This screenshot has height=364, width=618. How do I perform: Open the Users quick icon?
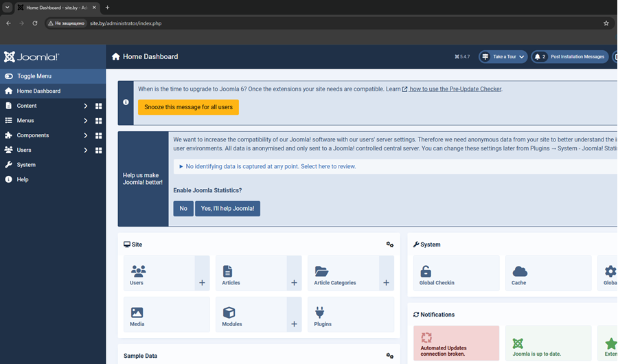click(159, 273)
